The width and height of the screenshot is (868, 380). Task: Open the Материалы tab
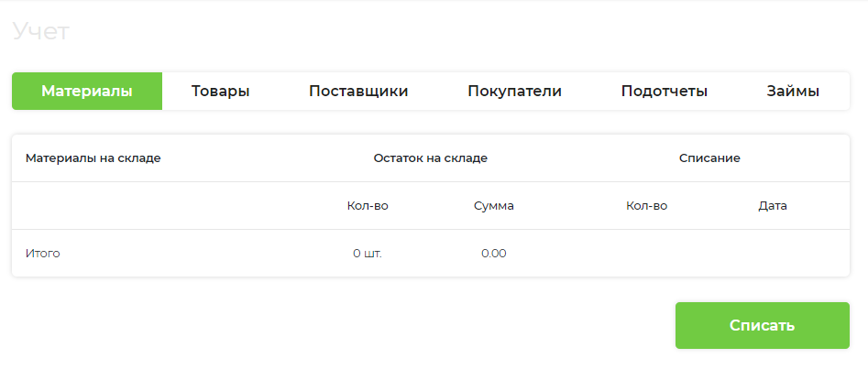(x=87, y=92)
